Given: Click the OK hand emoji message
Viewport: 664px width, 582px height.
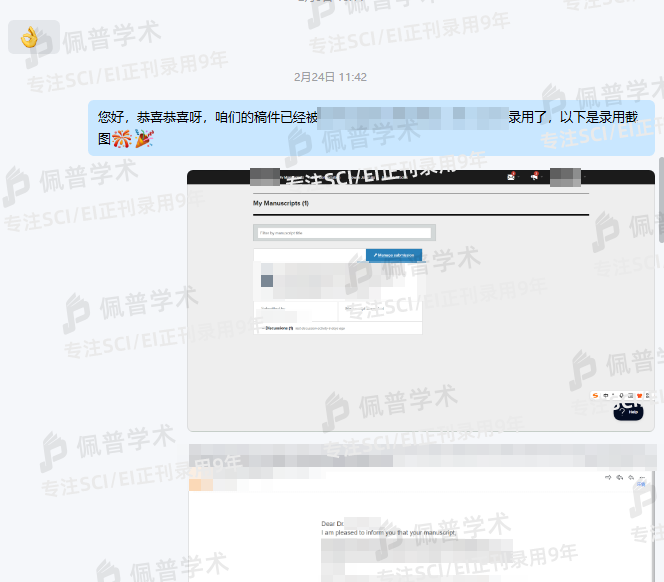Looking at the screenshot, I should coord(31,38).
